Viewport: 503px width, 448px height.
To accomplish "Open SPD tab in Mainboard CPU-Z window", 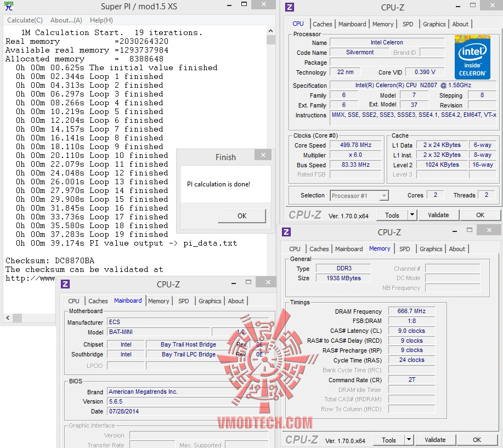I will point(184,301).
